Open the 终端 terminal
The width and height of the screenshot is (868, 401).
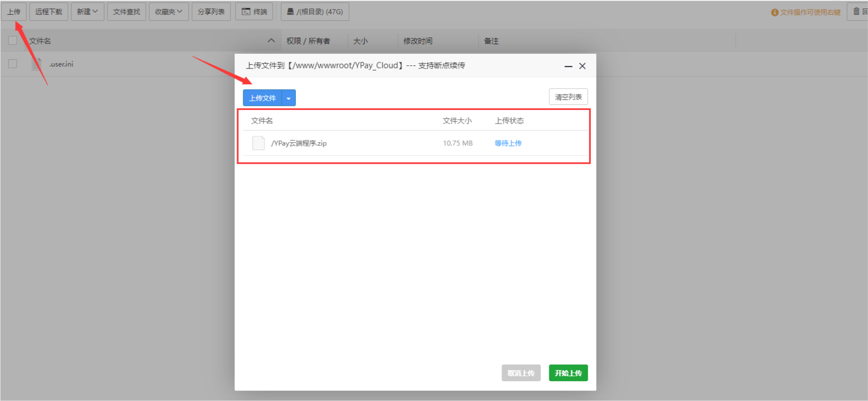(254, 11)
